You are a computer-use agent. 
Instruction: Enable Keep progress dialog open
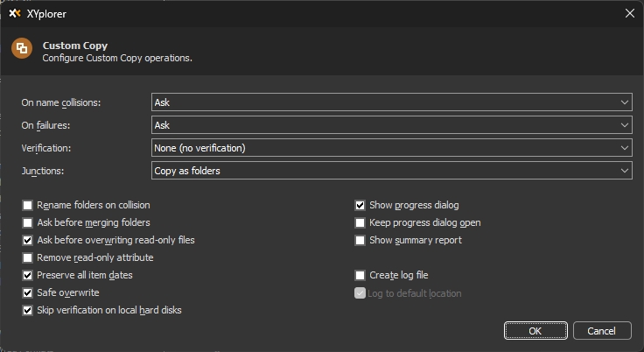tap(360, 222)
